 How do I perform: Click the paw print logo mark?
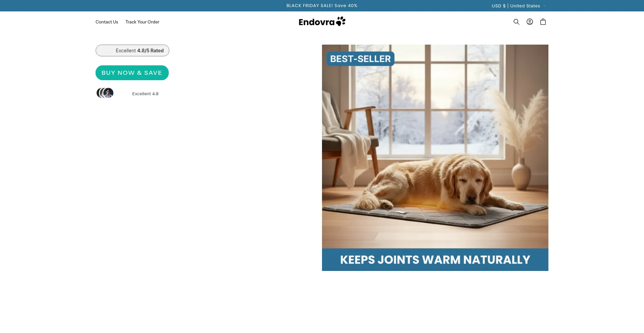coord(341,21)
